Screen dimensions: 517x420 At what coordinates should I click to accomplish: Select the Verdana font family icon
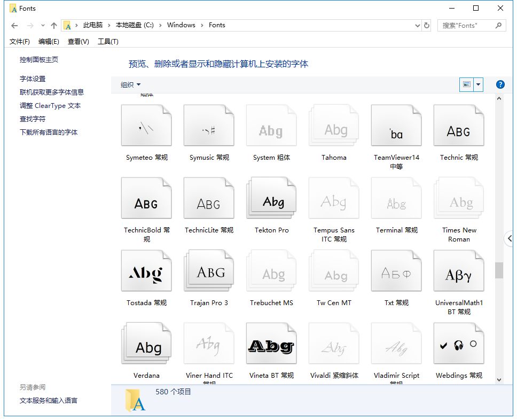coord(146,343)
